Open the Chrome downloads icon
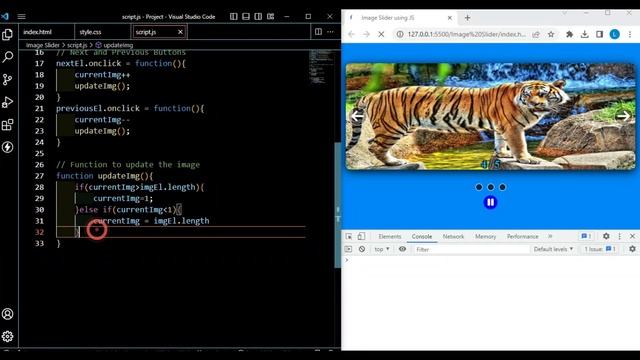The width and height of the screenshot is (640, 360). click(584, 35)
